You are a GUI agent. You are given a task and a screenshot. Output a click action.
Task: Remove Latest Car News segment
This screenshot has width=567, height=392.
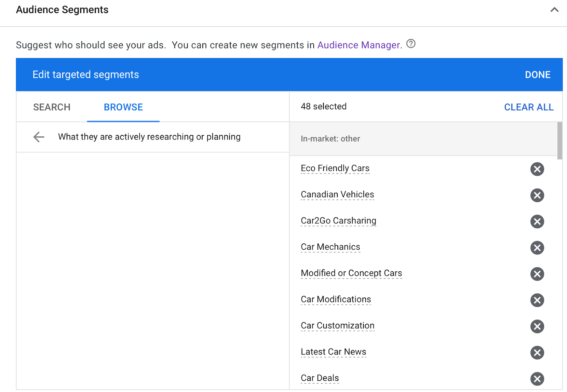tap(537, 352)
